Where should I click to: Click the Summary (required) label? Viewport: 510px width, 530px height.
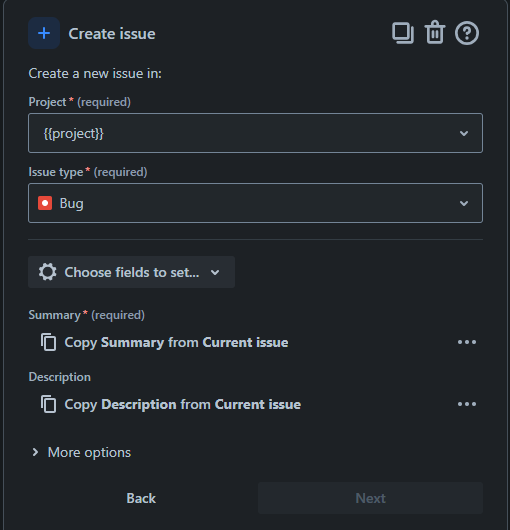[87, 315]
